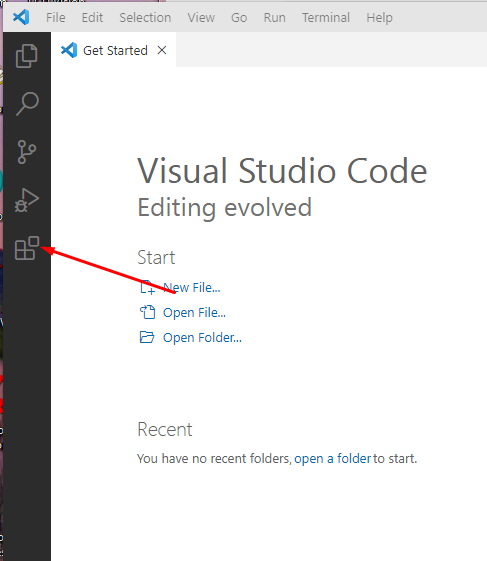Select the Get Started tab
The width and height of the screenshot is (487, 561).
point(113,50)
